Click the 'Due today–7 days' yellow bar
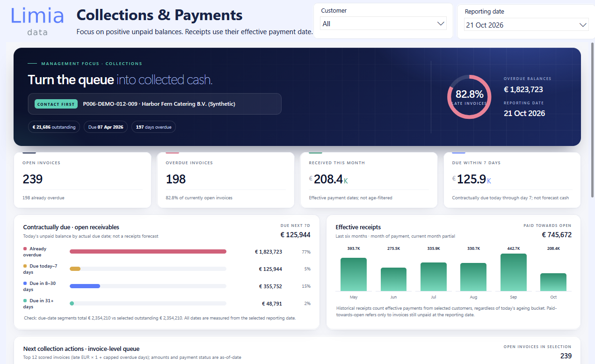 (x=75, y=269)
